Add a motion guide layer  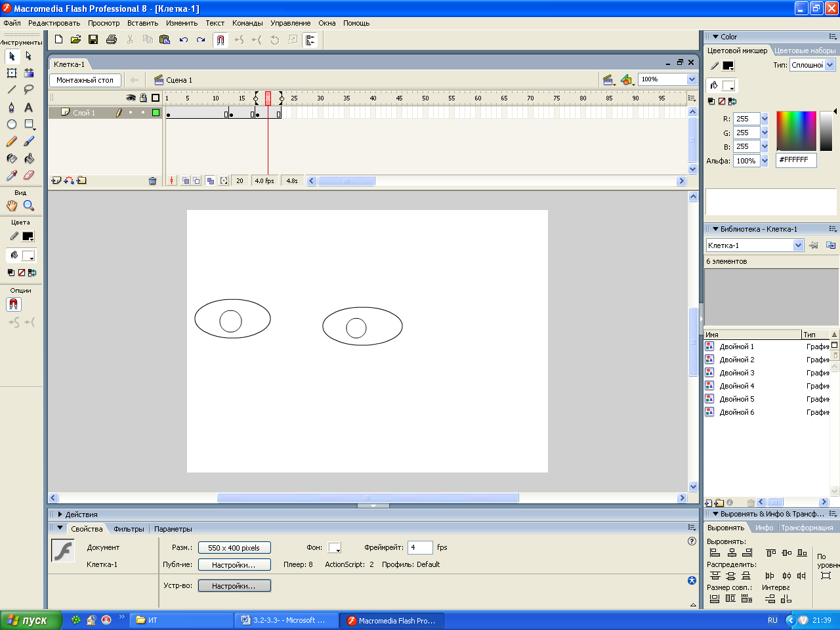point(69,180)
